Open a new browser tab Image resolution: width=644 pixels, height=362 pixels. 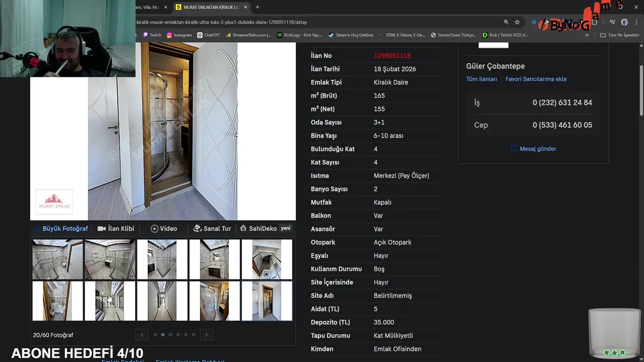pos(258,7)
